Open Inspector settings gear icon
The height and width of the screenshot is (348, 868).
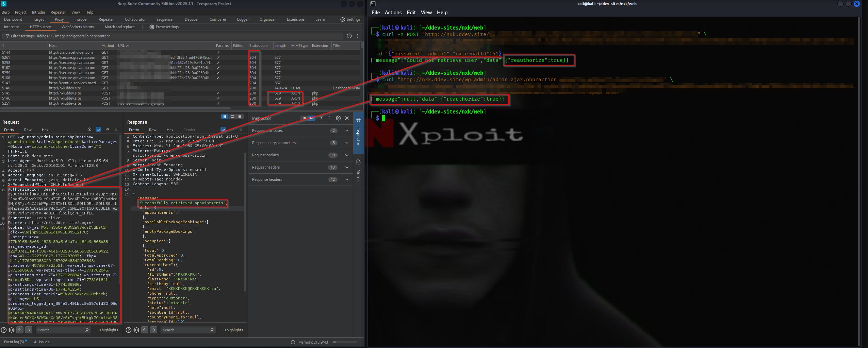[x=338, y=118]
